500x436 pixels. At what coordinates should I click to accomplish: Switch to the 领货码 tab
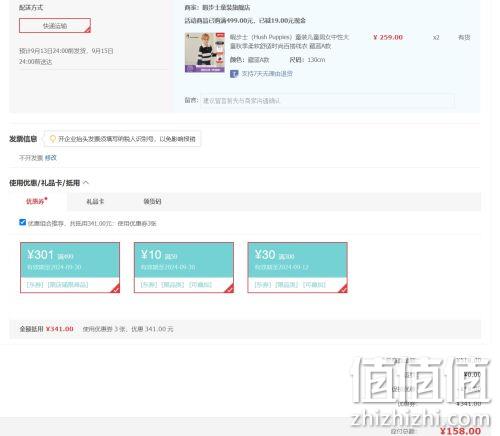click(x=152, y=201)
